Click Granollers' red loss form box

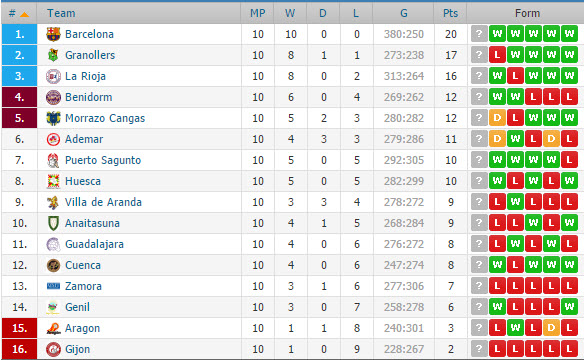497,55
